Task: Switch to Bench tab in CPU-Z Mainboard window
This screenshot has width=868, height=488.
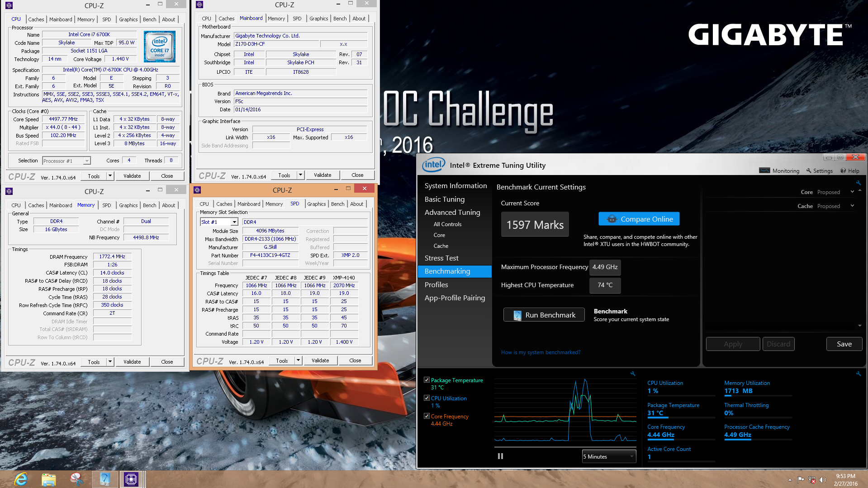Action: point(340,19)
